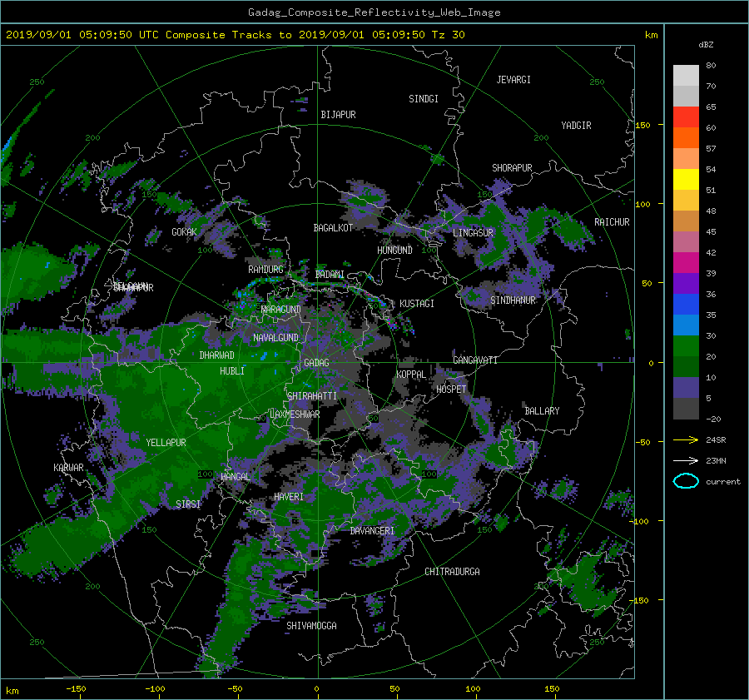Click the GADAG radar center label
The width and height of the screenshot is (749, 700).
click(317, 363)
